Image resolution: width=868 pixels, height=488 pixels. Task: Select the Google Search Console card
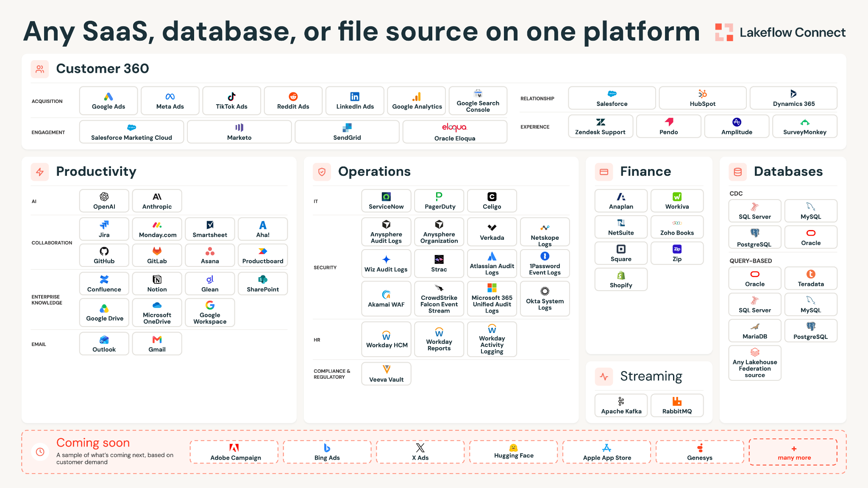[x=478, y=101]
